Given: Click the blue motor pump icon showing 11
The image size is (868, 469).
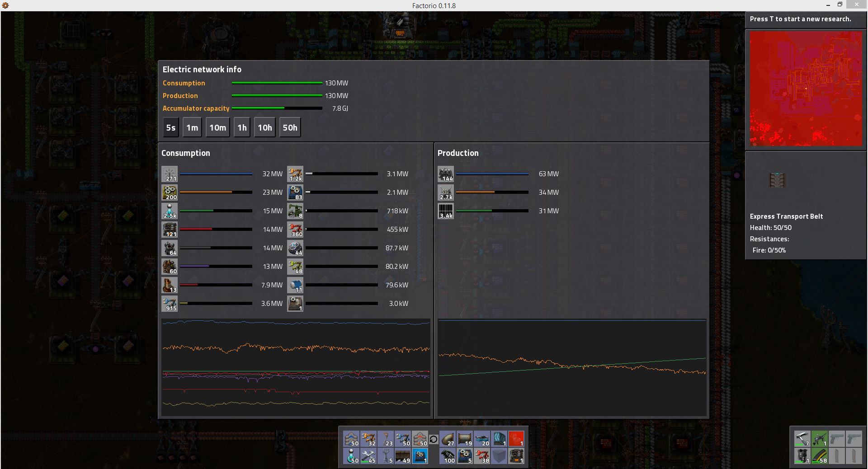Looking at the screenshot, I should point(295,285).
